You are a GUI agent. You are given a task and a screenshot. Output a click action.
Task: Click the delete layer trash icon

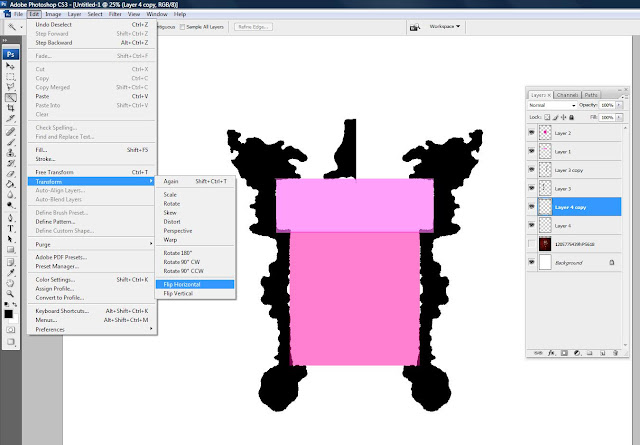click(615, 353)
